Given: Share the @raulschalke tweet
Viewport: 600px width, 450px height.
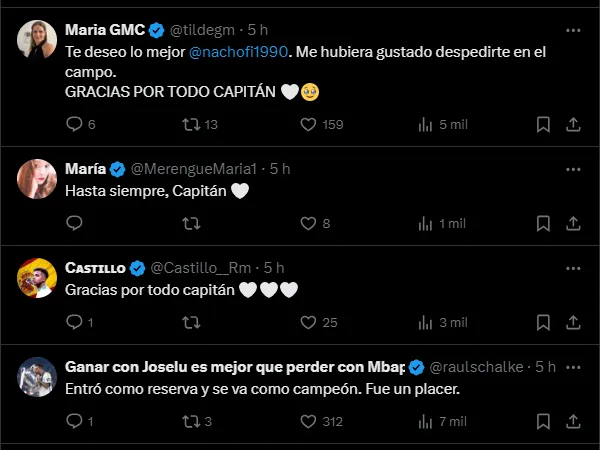Looking at the screenshot, I should tap(573, 421).
